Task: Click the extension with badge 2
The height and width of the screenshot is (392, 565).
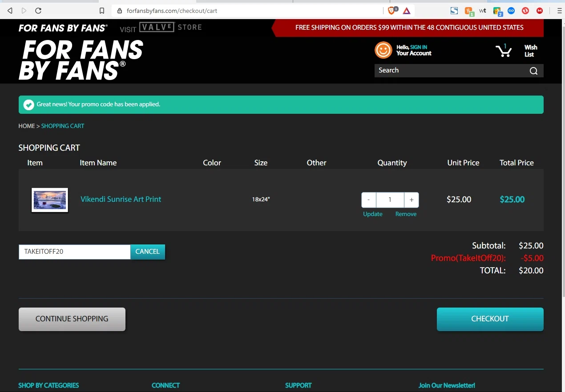Action: [497, 11]
